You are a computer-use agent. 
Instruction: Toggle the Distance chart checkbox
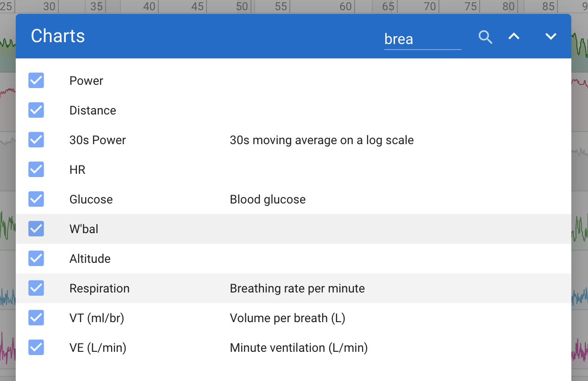(x=36, y=110)
